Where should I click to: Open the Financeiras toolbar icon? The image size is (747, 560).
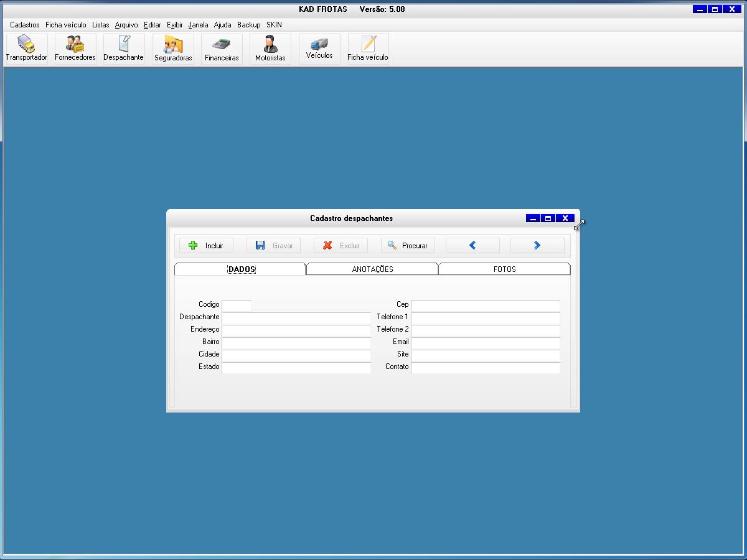point(222,49)
